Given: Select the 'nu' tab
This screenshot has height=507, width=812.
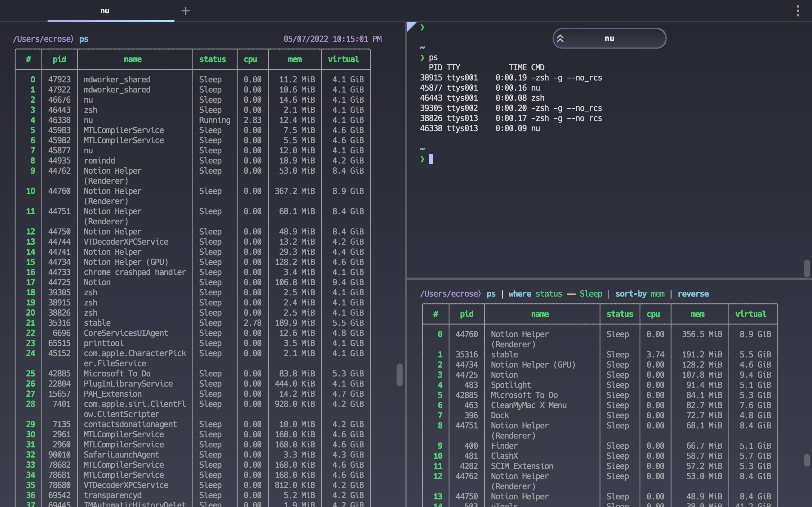Looking at the screenshot, I should point(105,11).
